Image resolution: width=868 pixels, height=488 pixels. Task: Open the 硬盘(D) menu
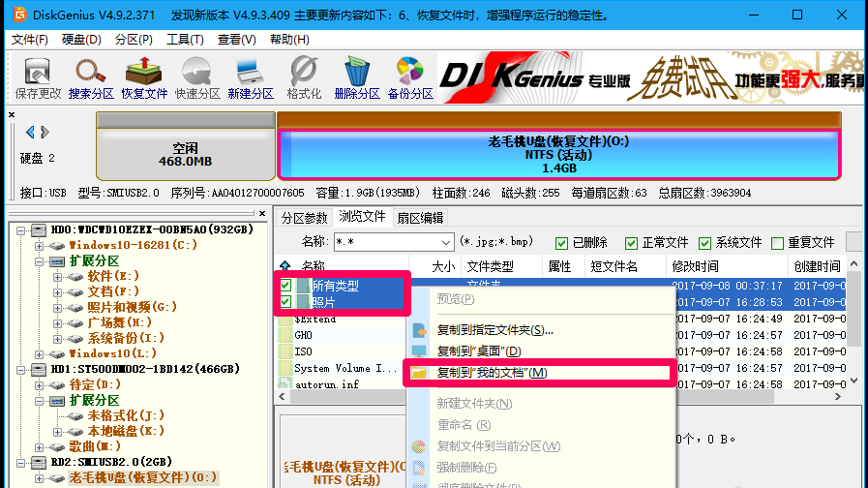[x=81, y=40]
